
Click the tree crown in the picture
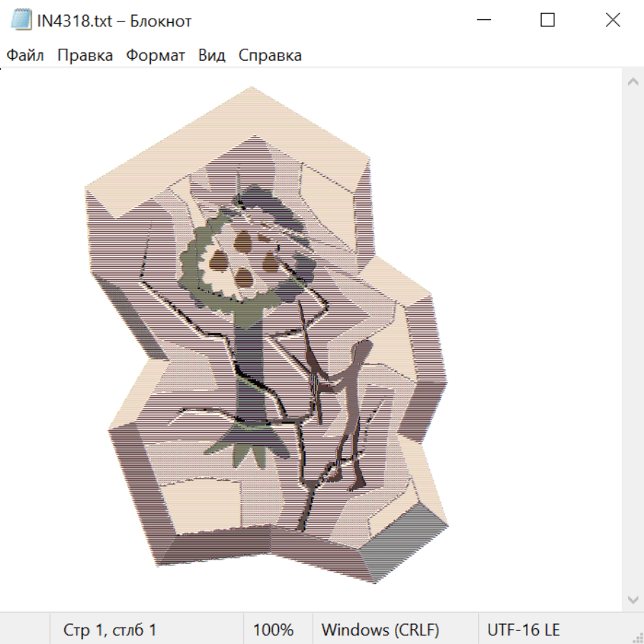click(243, 254)
